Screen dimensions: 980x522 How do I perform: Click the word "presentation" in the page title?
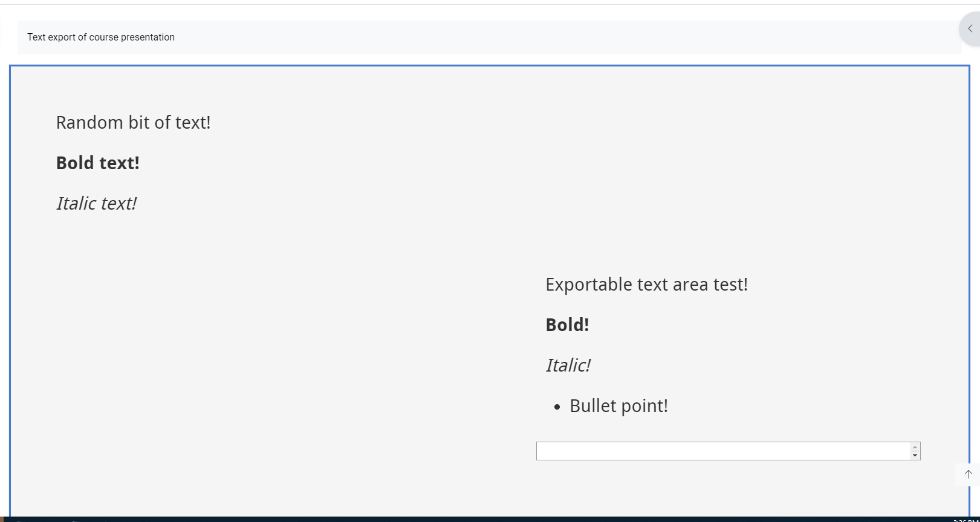[x=148, y=37]
